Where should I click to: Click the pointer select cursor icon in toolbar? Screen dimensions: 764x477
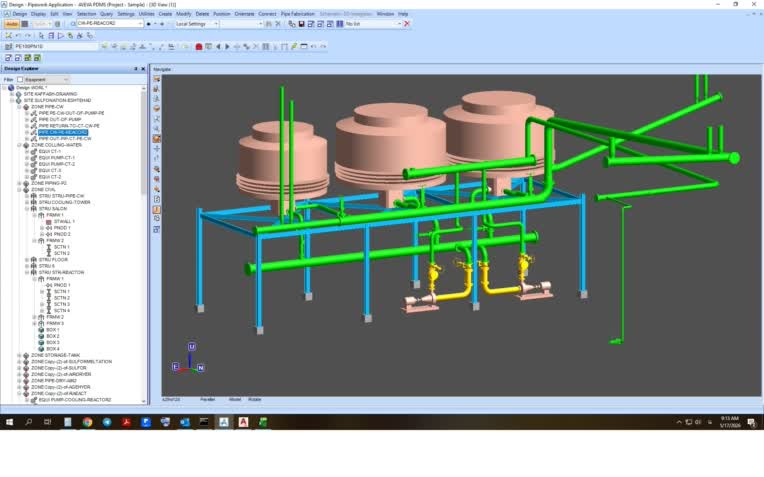[x=41, y=35]
